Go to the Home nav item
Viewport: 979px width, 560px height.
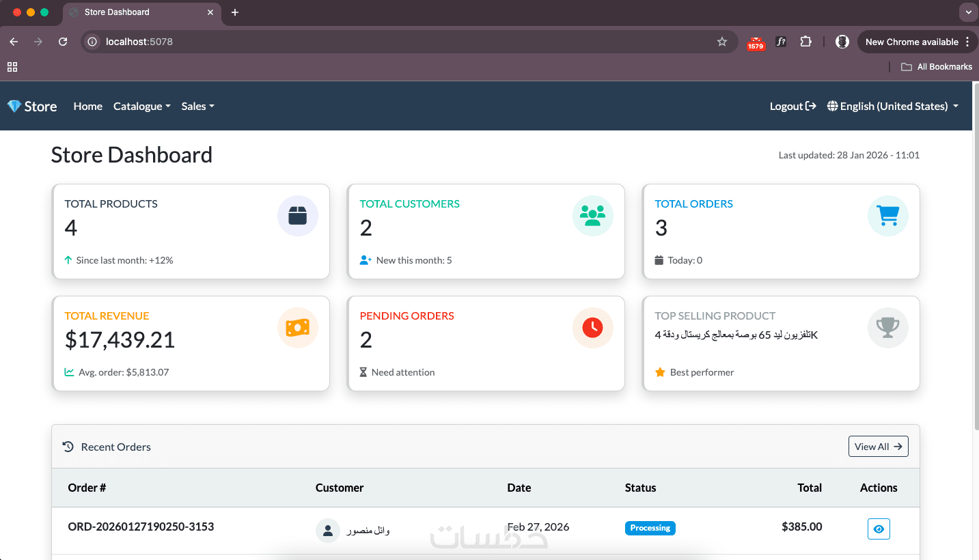(x=88, y=106)
